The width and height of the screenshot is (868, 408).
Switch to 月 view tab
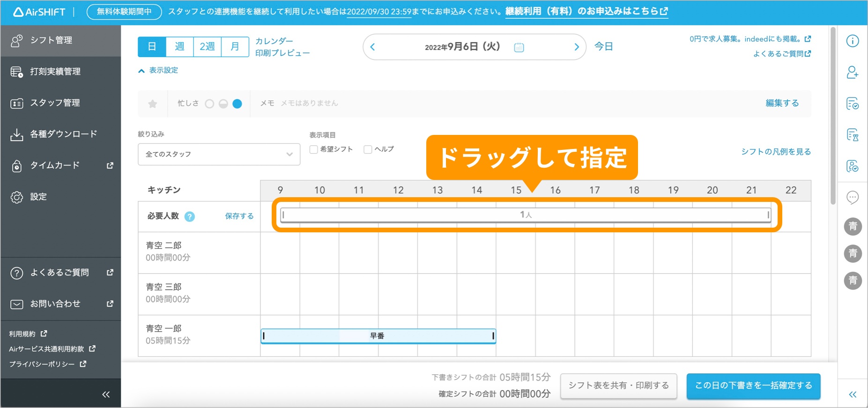point(235,46)
